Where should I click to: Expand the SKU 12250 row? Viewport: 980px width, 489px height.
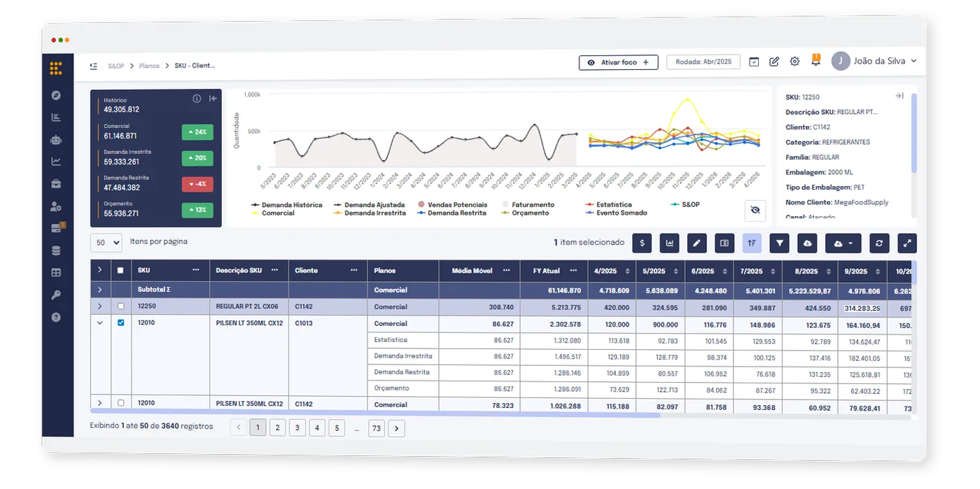click(x=100, y=306)
